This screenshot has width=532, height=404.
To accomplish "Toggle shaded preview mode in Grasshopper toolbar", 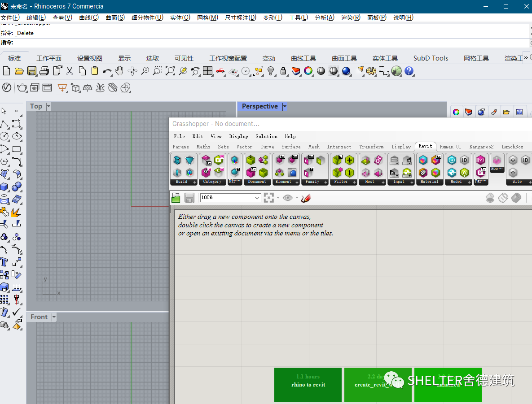I will [516, 198].
